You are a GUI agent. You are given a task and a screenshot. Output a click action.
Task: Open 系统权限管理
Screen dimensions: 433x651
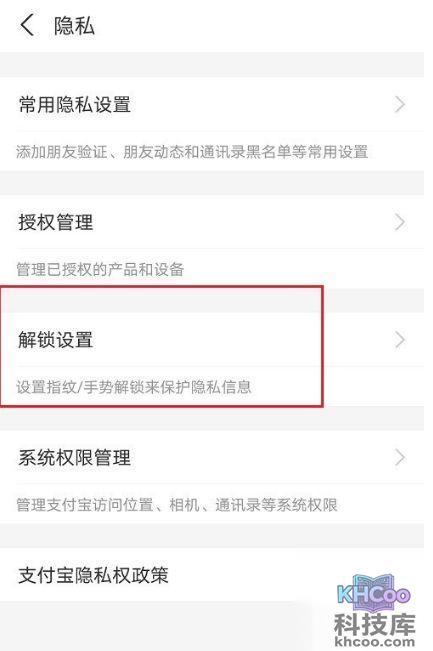coord(212,458)
